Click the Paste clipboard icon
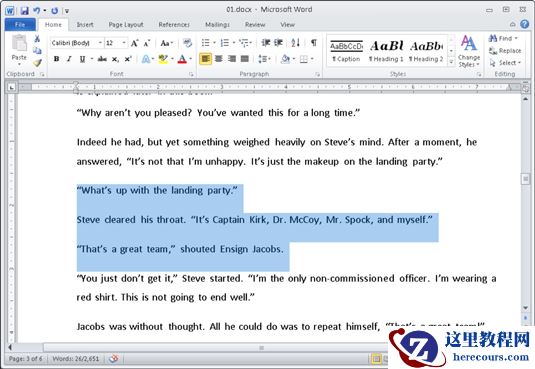This screenshot has width=535, height=369. click(x=19, y=43)
